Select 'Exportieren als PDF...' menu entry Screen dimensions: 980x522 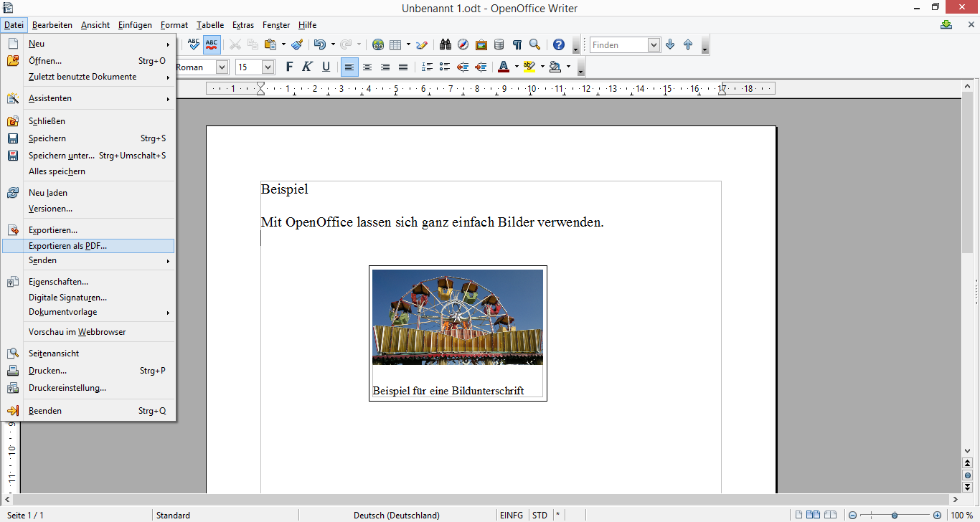[x=67, y=246]
